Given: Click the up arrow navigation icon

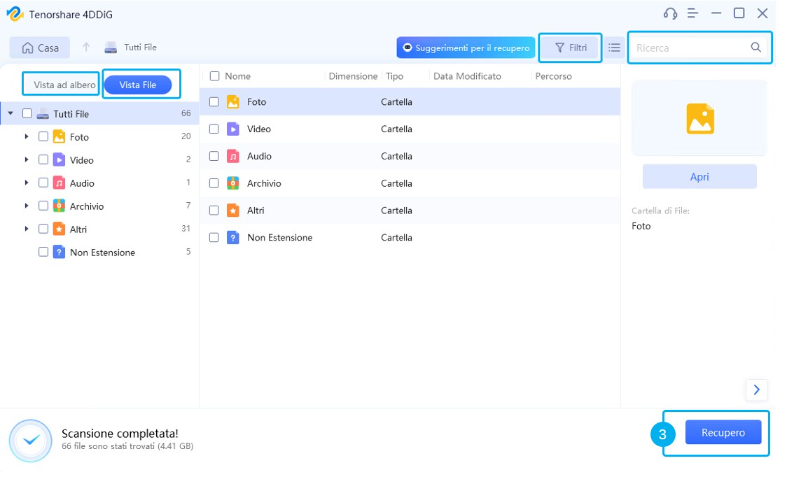Looking at the screenshot, I should pos(86,47).
